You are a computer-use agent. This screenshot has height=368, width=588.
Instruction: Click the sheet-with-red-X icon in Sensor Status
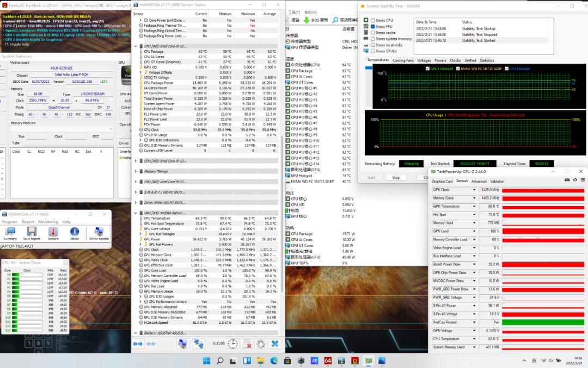tap(247, 343)
